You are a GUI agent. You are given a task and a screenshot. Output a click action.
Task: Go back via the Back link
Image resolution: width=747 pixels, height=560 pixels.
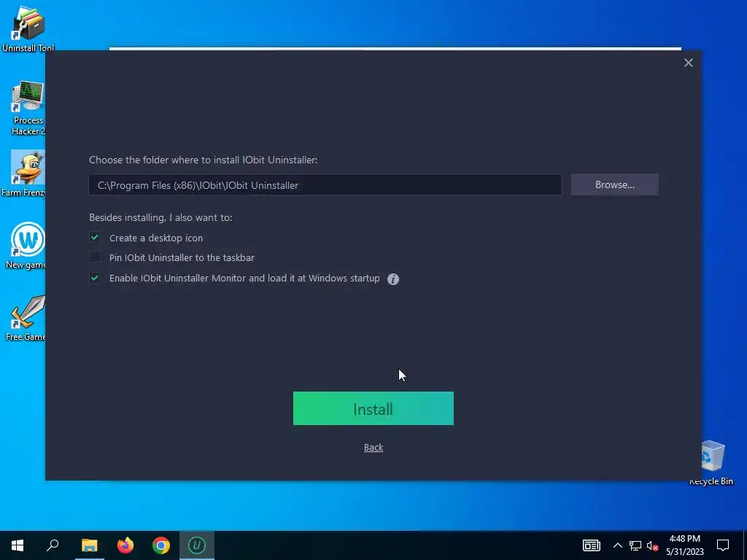coord(373,447)
